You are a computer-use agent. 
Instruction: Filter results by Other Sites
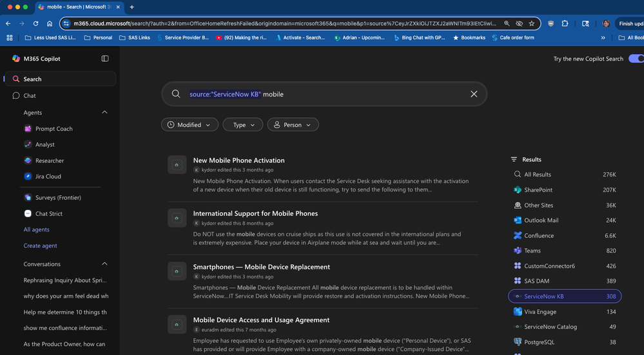coord(565,205)
